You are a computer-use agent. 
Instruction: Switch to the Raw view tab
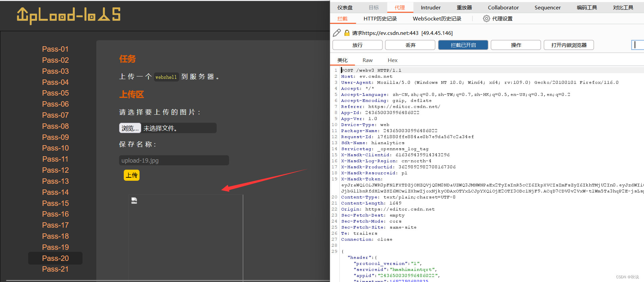click(x=368, y=60)
